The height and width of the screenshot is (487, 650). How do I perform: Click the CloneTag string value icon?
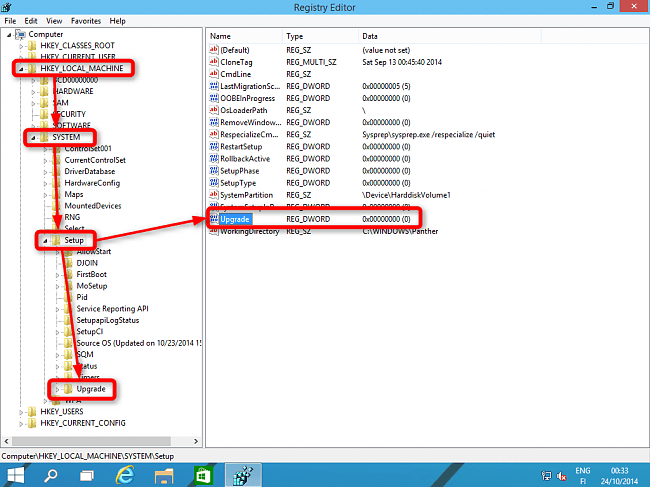point(213,61)
